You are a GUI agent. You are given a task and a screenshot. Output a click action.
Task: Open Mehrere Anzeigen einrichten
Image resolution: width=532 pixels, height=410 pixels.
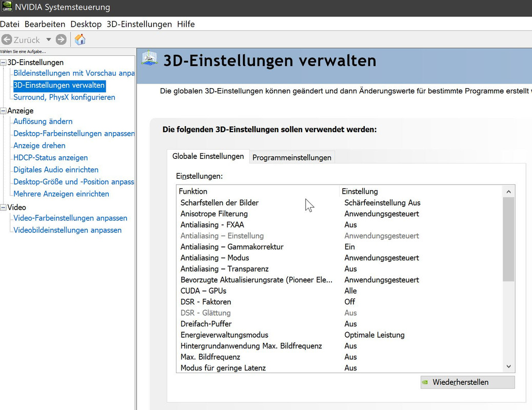61,194
